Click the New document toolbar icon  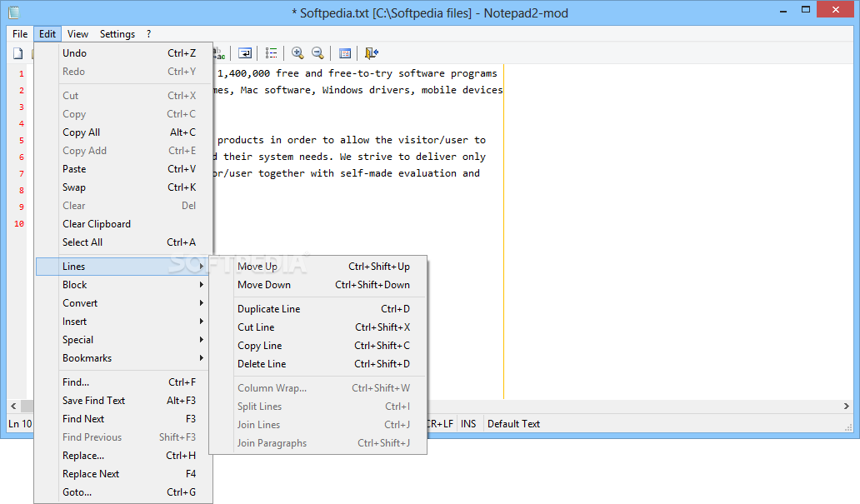pos(18,53)
